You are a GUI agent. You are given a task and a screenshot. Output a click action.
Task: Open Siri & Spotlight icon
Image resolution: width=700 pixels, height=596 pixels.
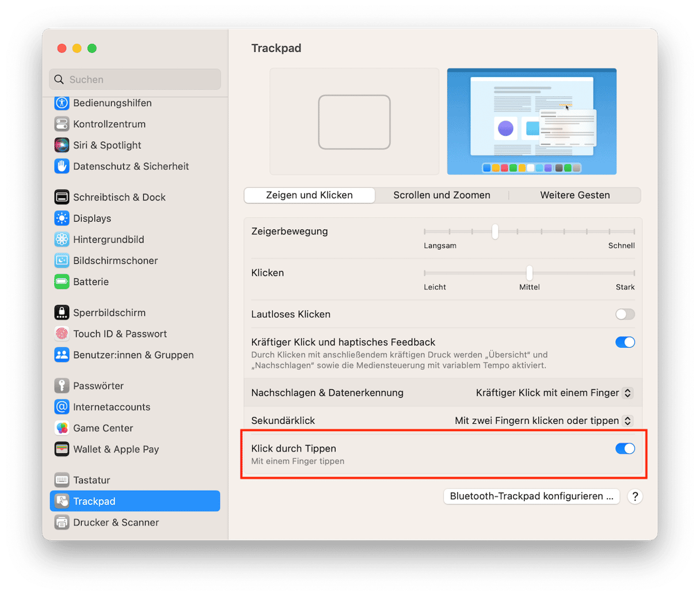point(62,145)
